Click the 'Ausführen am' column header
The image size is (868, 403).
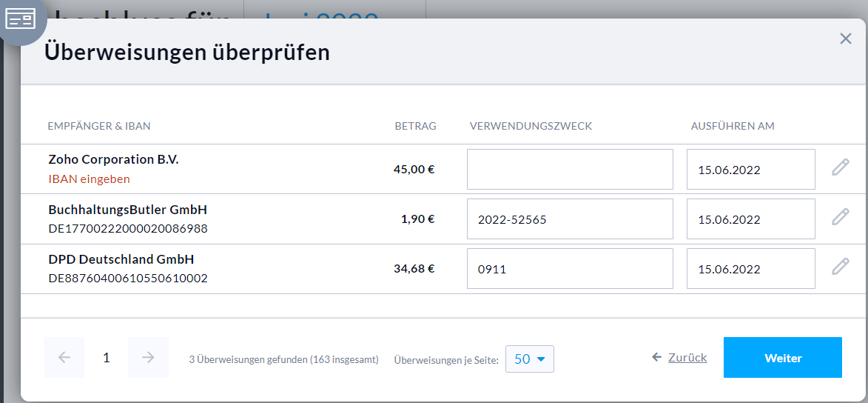(x=733, y=127)
